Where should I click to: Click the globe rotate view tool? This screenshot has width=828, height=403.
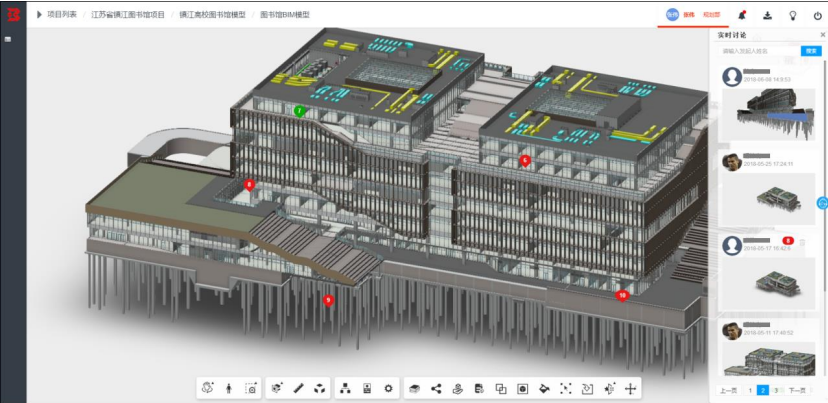pos(208,388)
